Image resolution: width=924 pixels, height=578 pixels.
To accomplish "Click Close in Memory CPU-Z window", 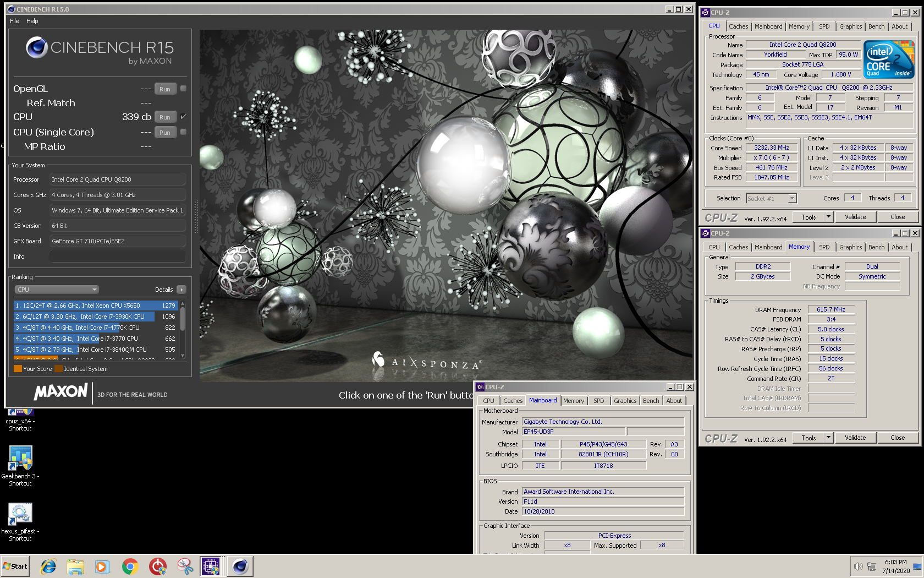I will 898,438.
